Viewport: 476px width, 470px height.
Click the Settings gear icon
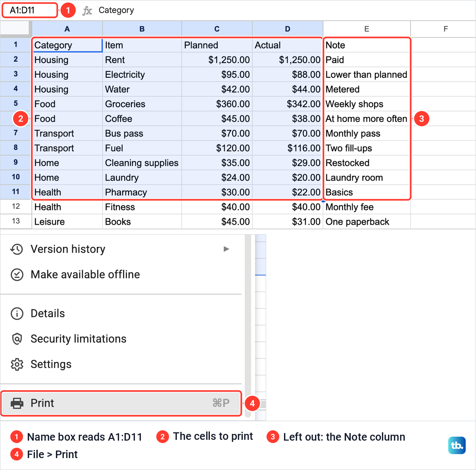tap(17, 364)
